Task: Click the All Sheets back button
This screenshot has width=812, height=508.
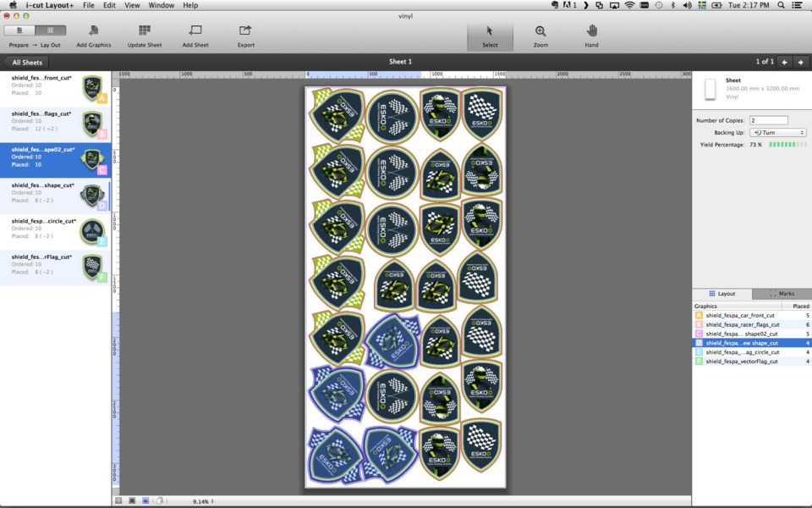Action: 26,62
